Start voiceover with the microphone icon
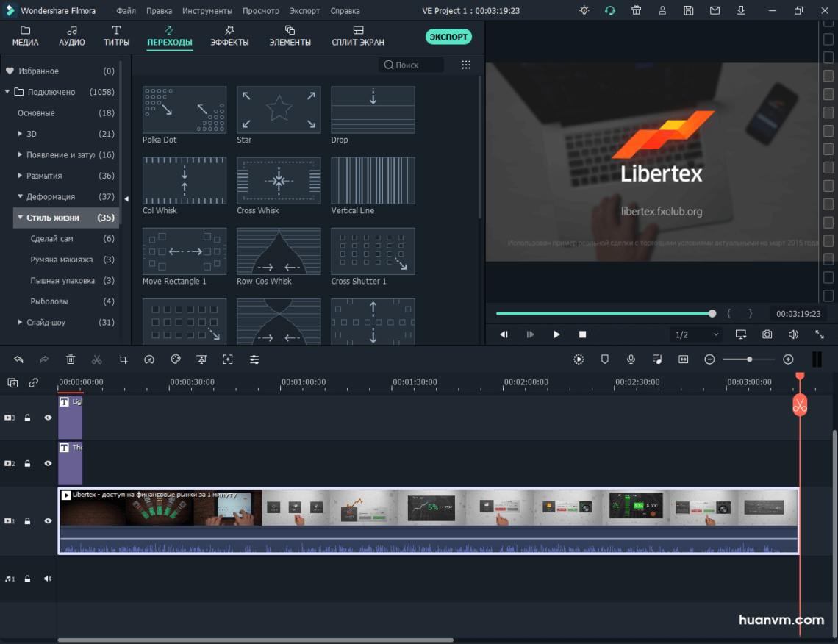 [631, 359]
